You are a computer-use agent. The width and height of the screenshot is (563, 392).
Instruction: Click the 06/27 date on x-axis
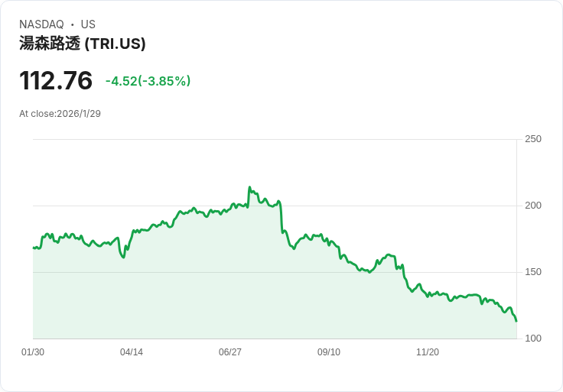coord(230,352)
